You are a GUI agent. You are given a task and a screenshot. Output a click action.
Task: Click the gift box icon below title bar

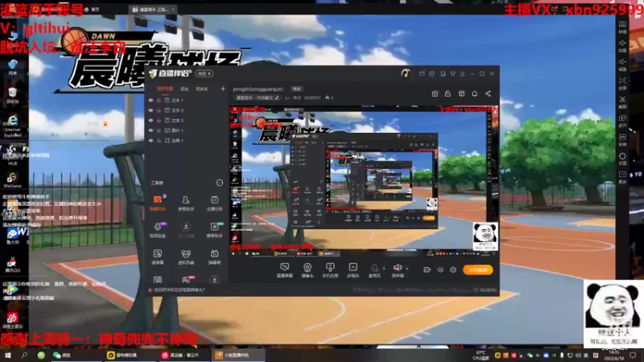point(435,93)
